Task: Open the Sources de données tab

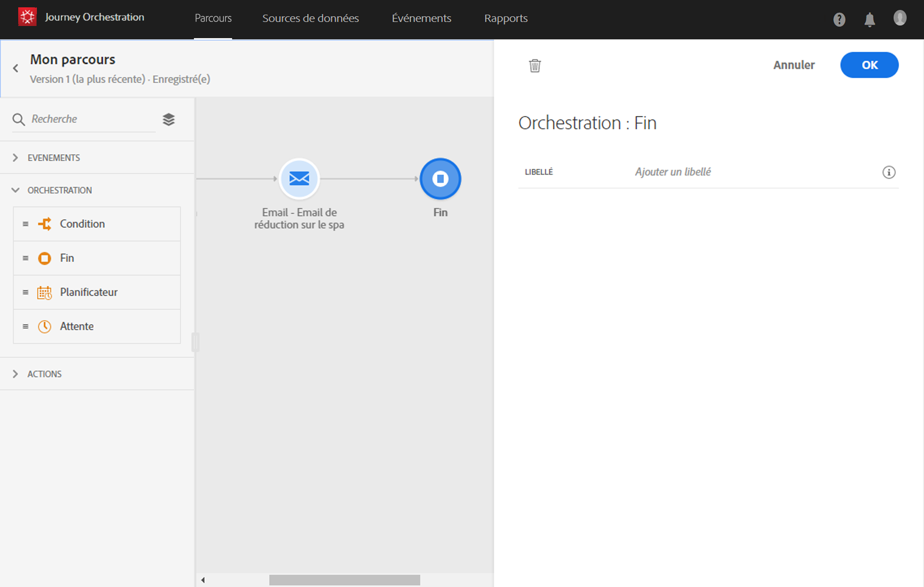Action: pos(311,18)
